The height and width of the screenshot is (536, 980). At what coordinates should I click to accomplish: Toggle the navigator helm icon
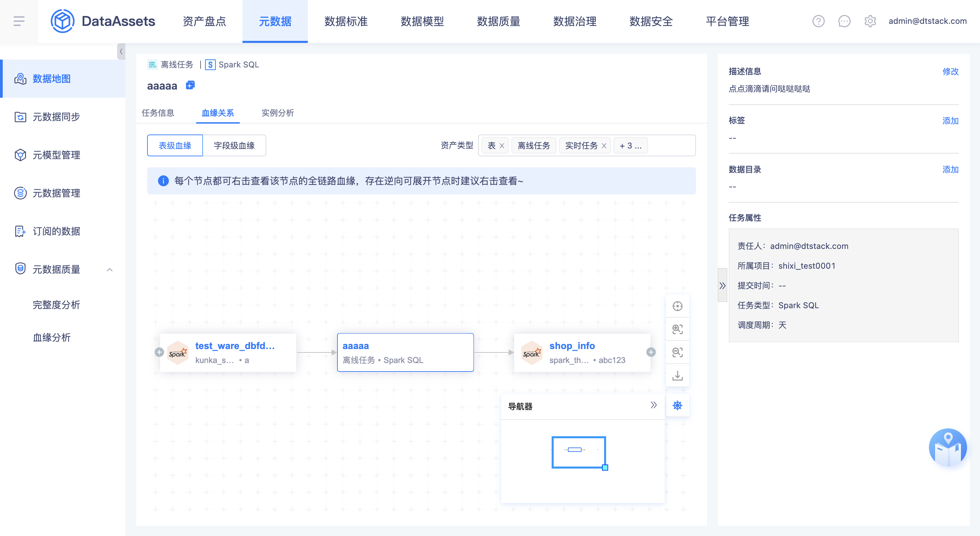(x=677, y=406)
